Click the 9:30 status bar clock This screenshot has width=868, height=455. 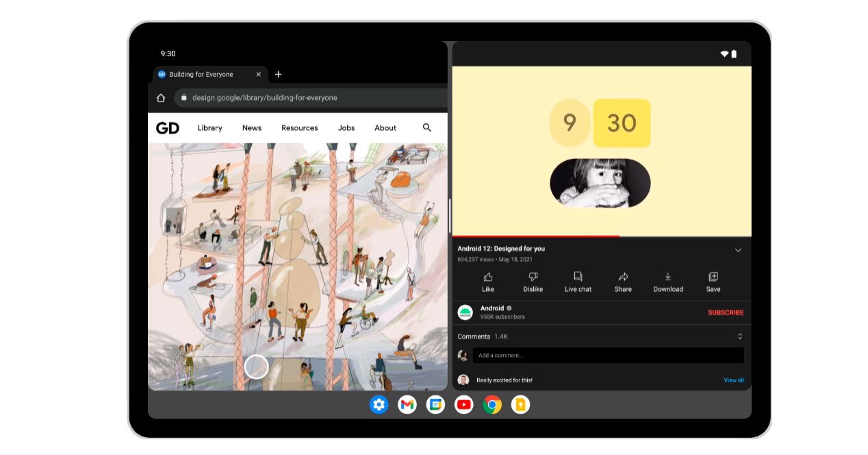(x=168, y=53)
